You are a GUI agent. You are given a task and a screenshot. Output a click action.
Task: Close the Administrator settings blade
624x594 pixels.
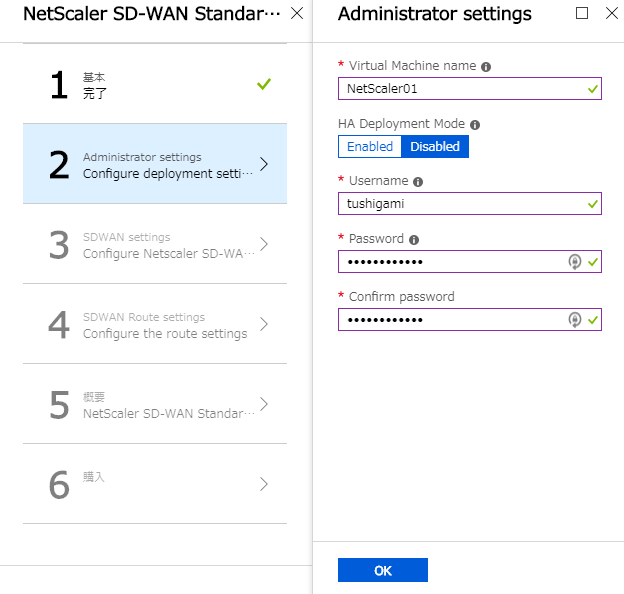coord(612,13)
